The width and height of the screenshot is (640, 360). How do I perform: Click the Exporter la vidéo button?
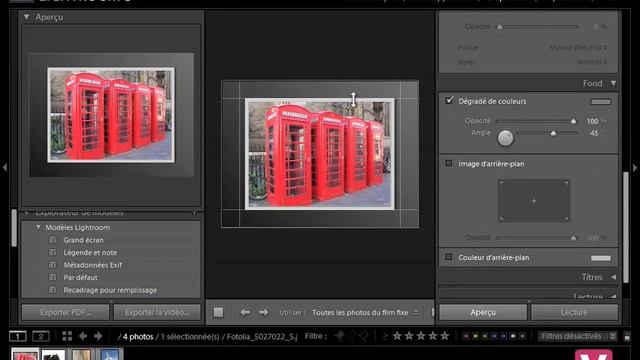157,312
